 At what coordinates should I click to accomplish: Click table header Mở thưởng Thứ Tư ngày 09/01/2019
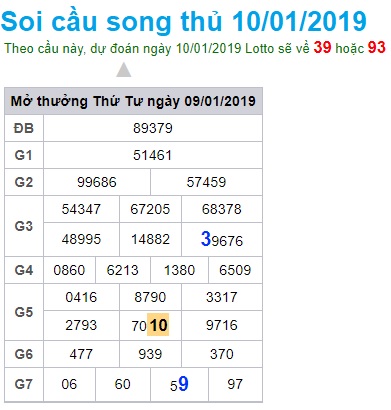133,101
